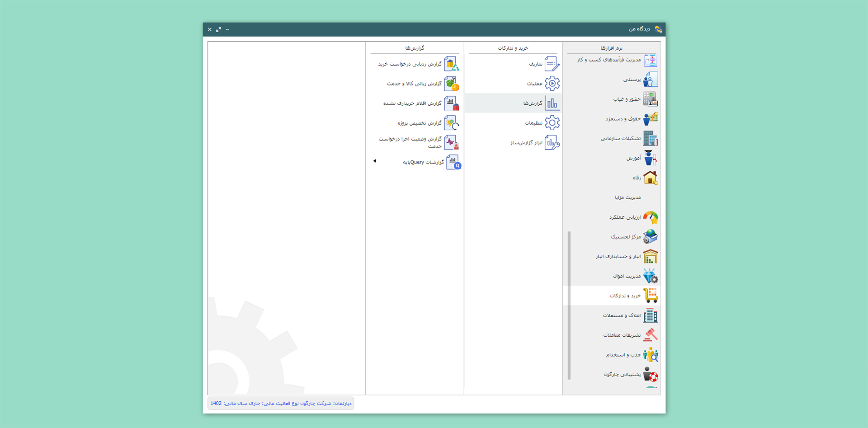Select the Reports (گزارش‌ها) menu item
The image size is (868, 428).
(x=533, y=103)
